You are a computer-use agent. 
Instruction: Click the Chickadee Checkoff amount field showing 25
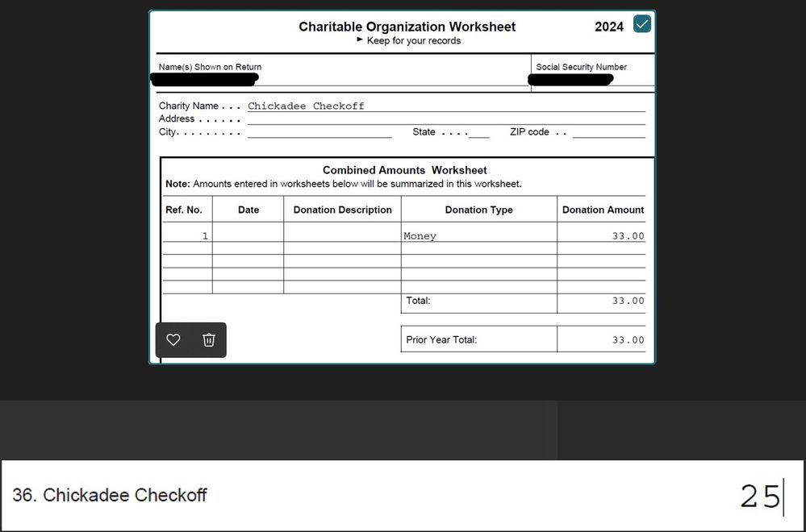coord(760,496)
